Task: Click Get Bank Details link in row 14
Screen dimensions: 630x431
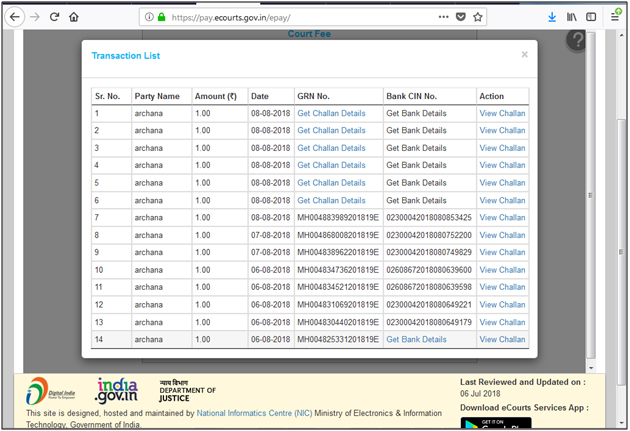Action: 416,339
